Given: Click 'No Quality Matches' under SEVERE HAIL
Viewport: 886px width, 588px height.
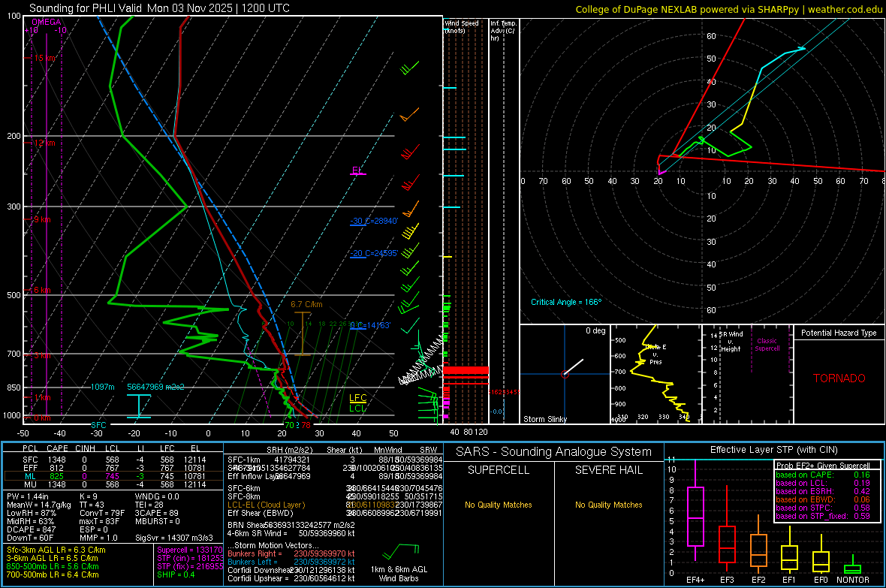Looking at the screenshot, I should [608, 505].
